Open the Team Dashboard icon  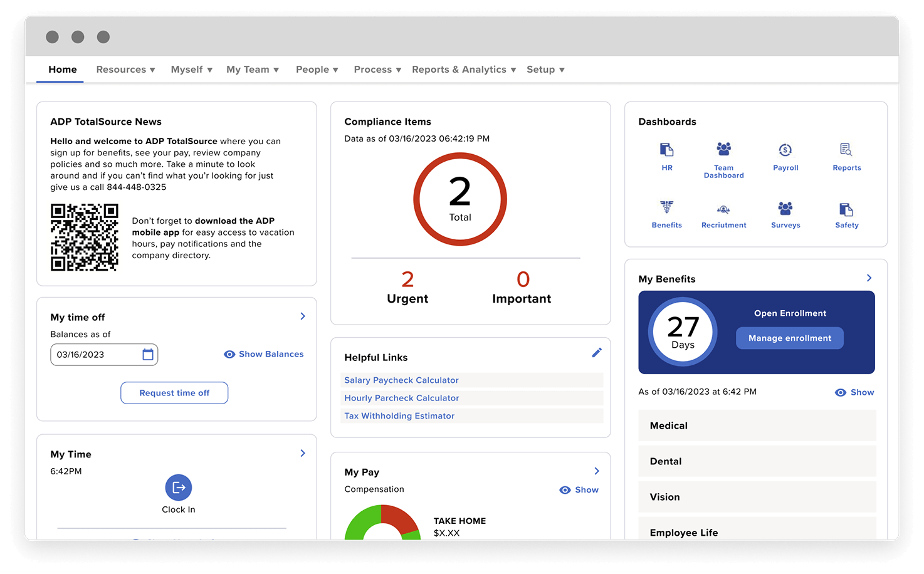point(723,149)
